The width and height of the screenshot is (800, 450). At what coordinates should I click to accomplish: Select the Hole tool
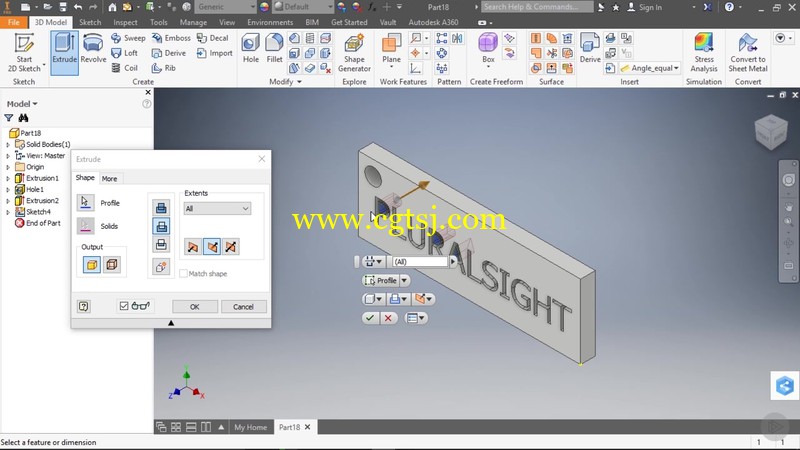[x=251, y=48]
